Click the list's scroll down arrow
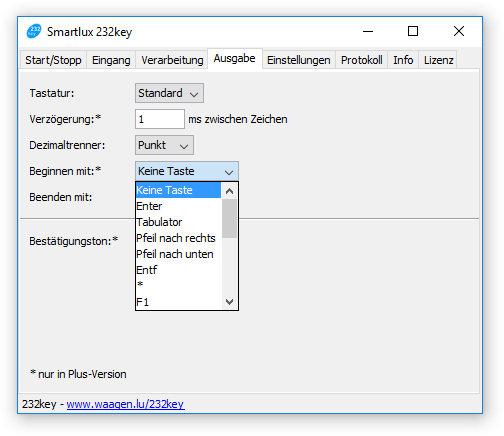The image size is (504, 436). click(x=229, y=302)
